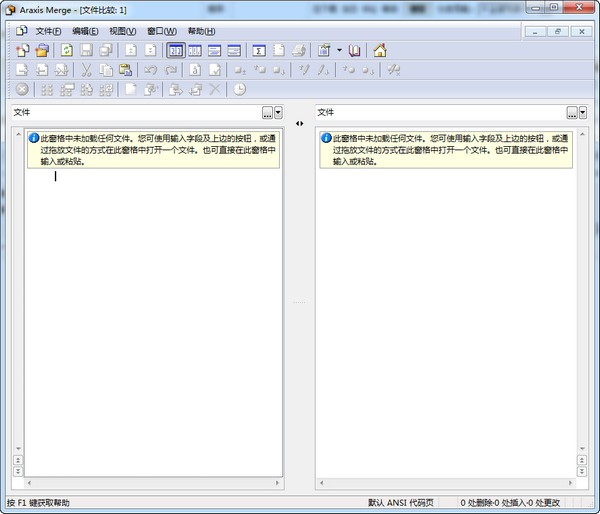The width and height of the screenshot is (600, 514).
Task: Click the open book help icon
Action: (x=354, y=51)
